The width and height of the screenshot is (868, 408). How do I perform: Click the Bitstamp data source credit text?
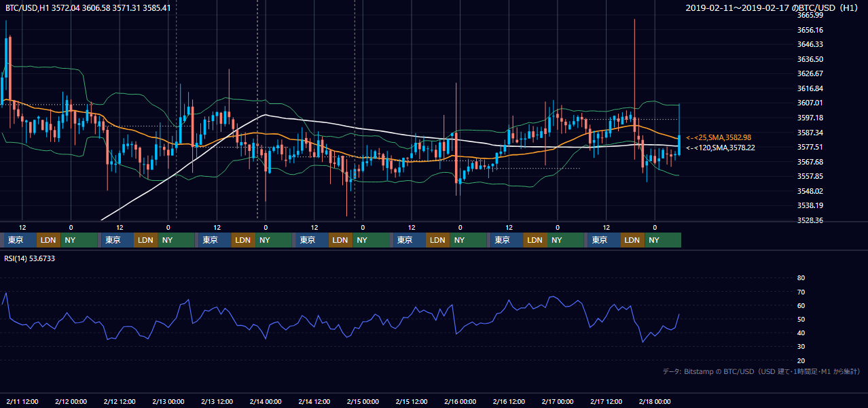tap(761, 371)
